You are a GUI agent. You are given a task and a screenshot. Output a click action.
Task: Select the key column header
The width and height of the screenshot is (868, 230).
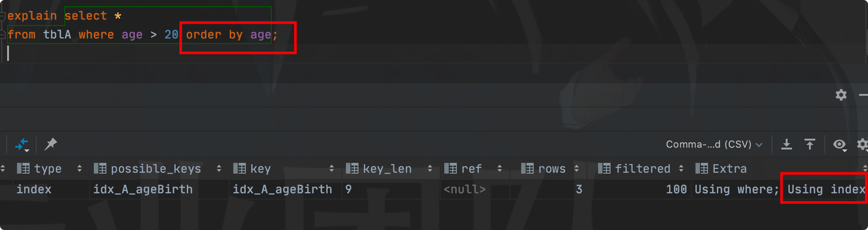point(260,169)
